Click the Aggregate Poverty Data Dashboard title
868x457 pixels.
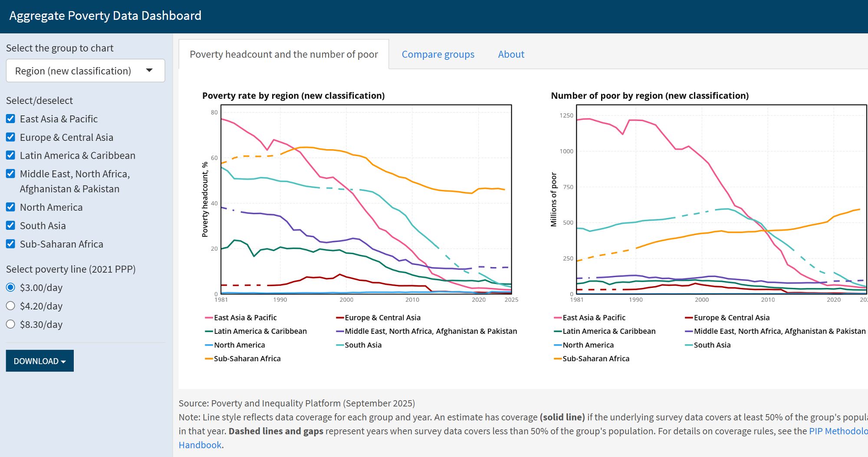105,16
